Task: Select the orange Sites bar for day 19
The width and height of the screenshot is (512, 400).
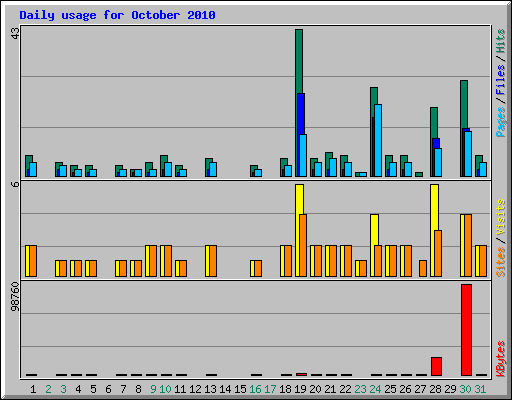Action: [303, 246]
